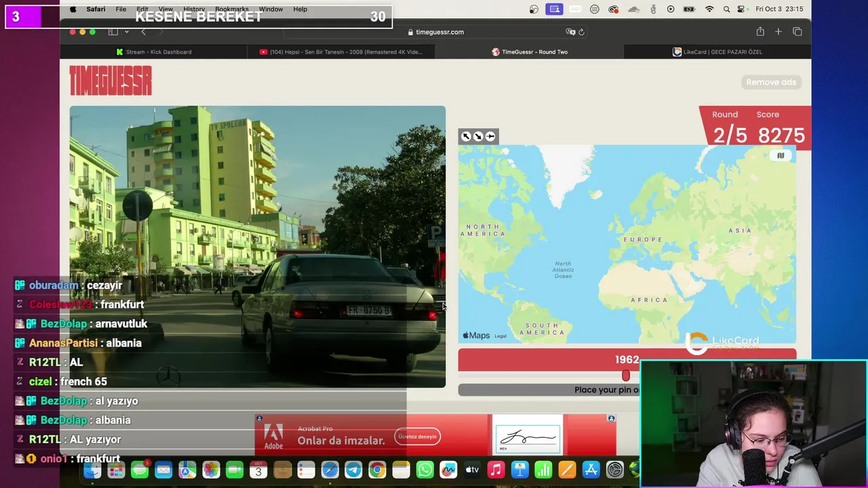The image size is (868, 488).
Task: Open the Safari menu
Action: point(96,9)
